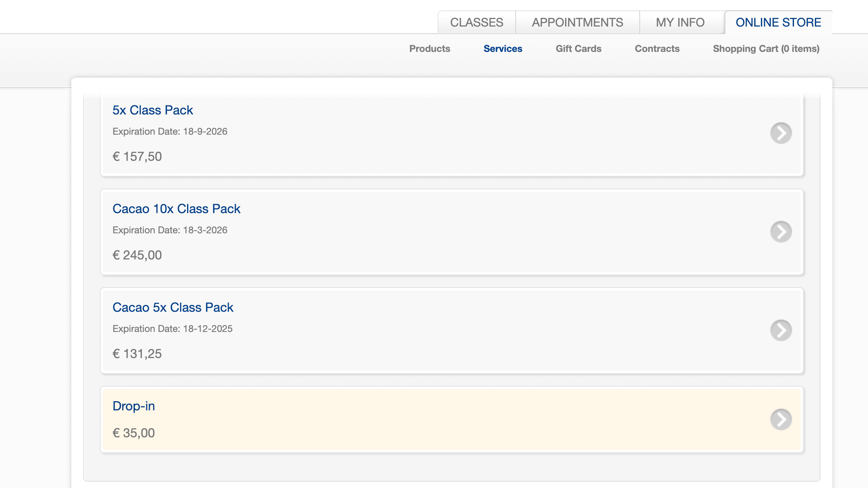Viewport: 868px width, 488px height.
Task: Click the Drop-in chevron arrow icon
Action: tap(781, 419)
